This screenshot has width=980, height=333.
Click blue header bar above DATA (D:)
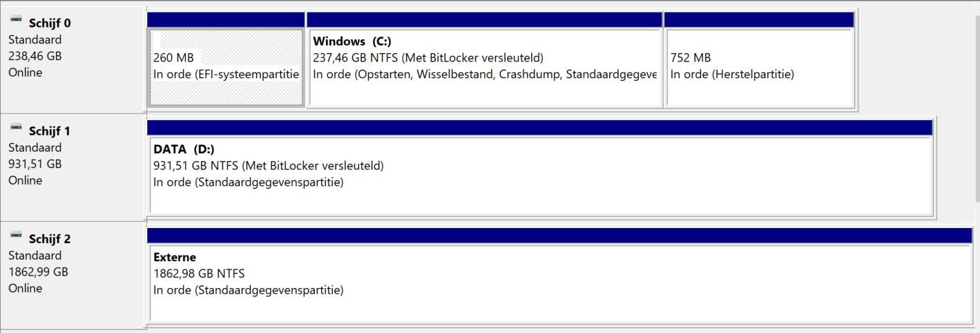(x=540, y=127)
